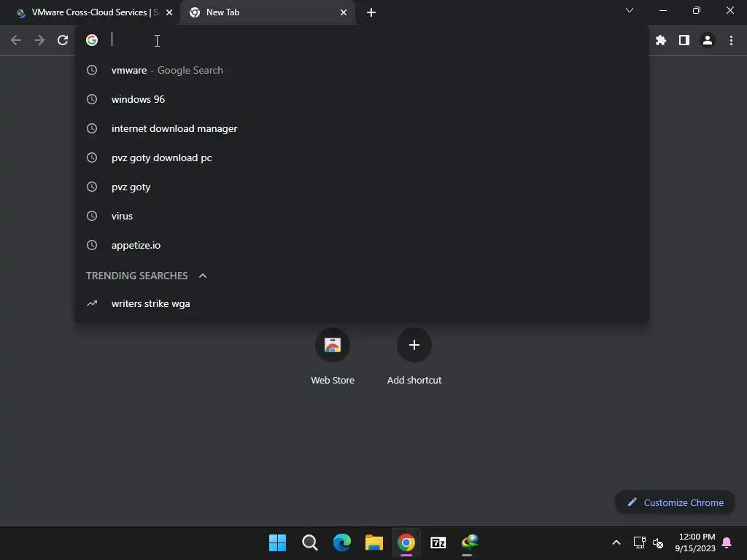Launch Microsoft Edge from the taskbar
Viewport: 747px width, 560px height.
tap(341, 542)
